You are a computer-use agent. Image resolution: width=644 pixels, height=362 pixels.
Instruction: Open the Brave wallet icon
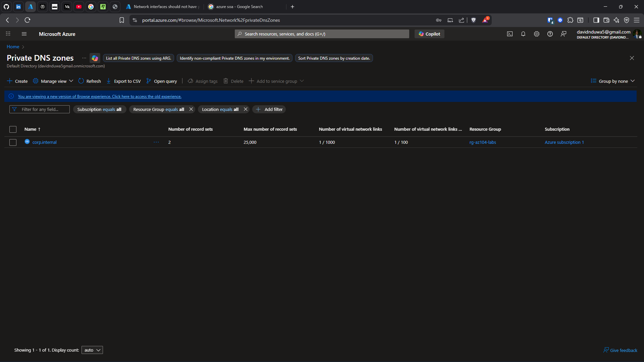(606, 20)
